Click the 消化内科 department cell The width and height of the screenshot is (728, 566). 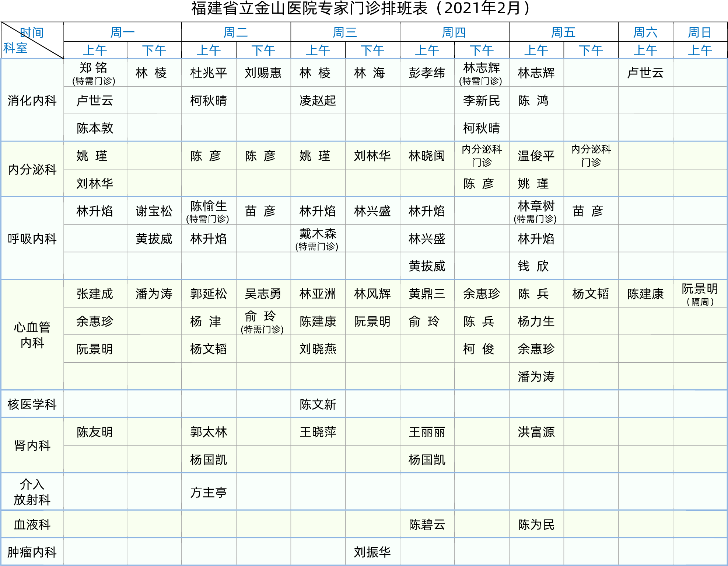(x=32, y=100)
